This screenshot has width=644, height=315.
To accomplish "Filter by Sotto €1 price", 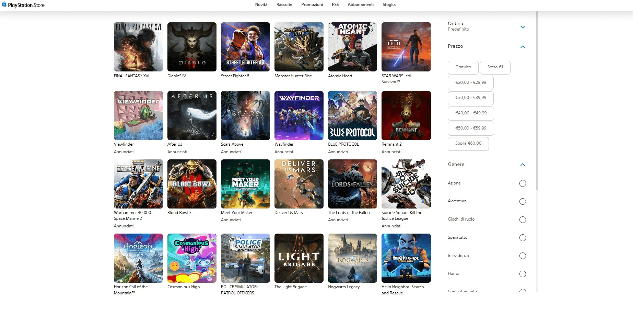I will [495, 67].
